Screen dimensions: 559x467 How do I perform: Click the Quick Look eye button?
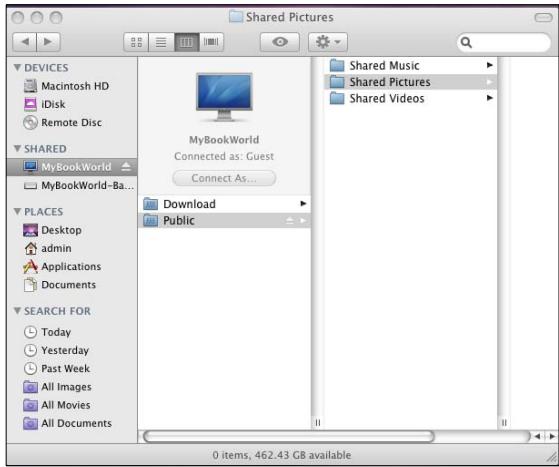tap(280, 42)
